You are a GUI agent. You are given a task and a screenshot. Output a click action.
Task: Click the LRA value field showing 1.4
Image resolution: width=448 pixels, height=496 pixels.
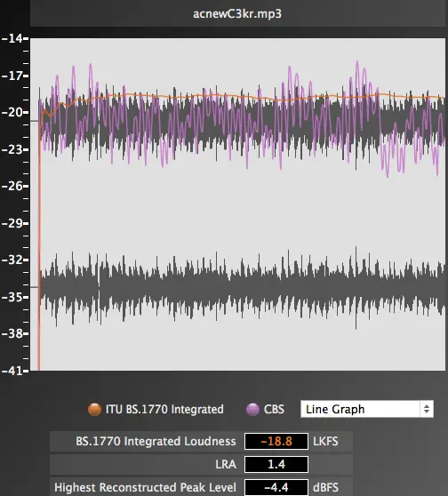pos(276,464)
